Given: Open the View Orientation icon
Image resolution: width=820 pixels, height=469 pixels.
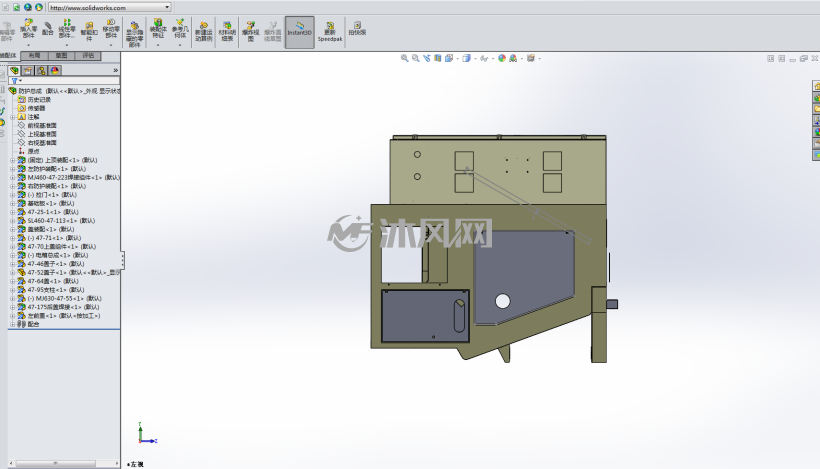Looking at the screenshot, I should pos(449,58).
